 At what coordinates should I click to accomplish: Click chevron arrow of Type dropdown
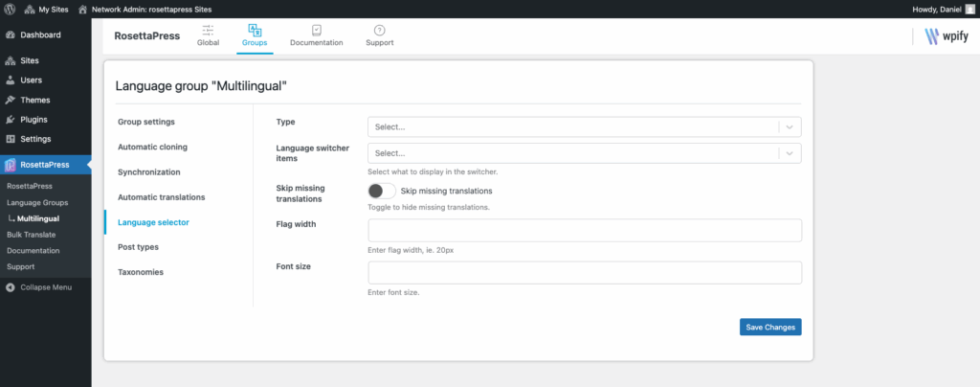790,126
